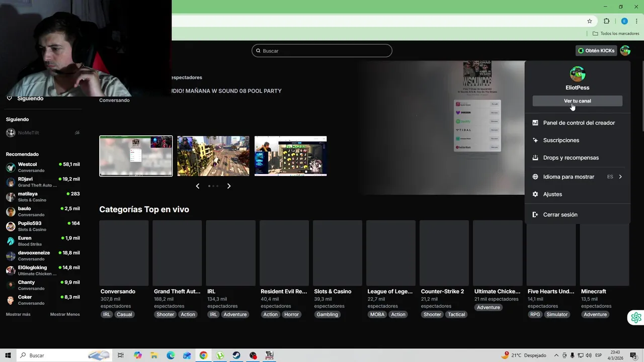Open Coker channel in sidebar

tap(43, 300)
